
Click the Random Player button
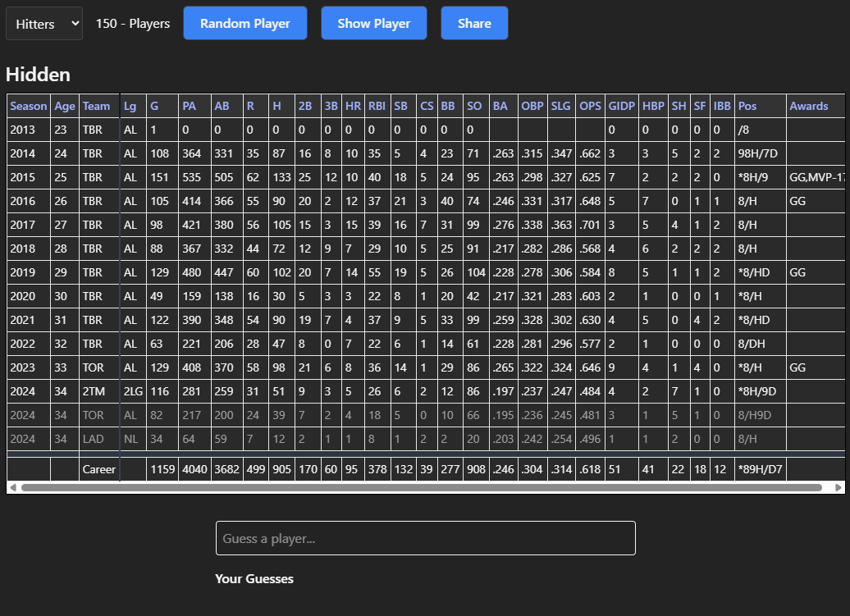(x=244, y=23)
